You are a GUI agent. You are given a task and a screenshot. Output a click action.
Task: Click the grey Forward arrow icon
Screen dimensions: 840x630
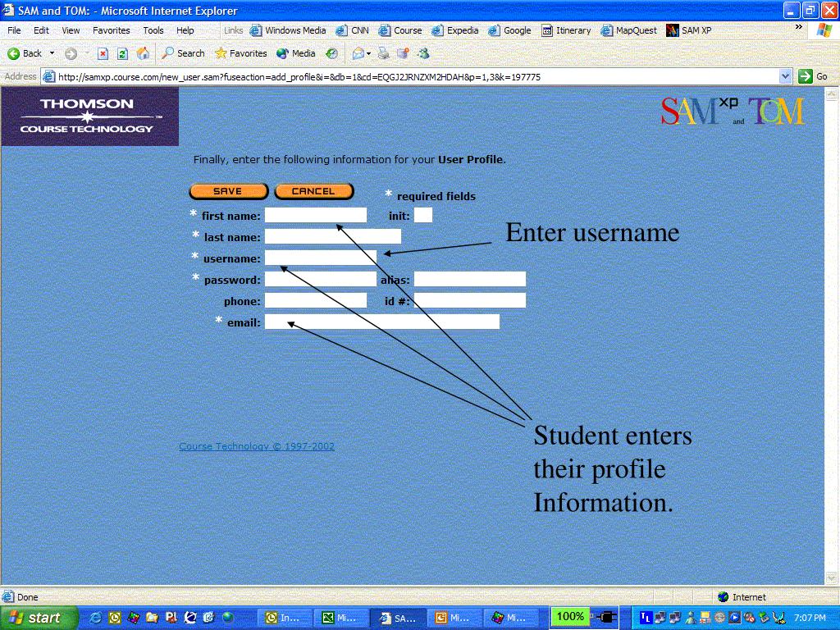(x=71, y=53)
